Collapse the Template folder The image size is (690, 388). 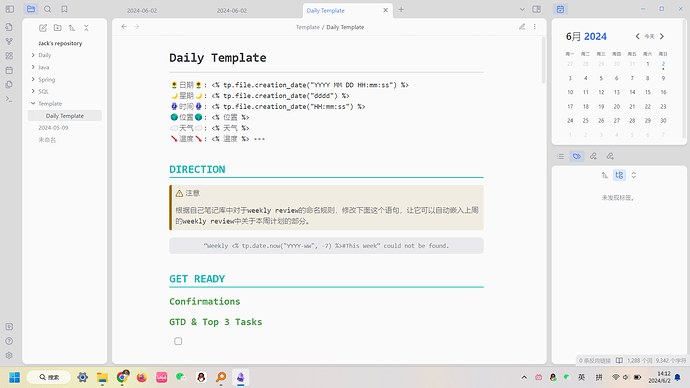pyautogui.click(x=50, y=103)
